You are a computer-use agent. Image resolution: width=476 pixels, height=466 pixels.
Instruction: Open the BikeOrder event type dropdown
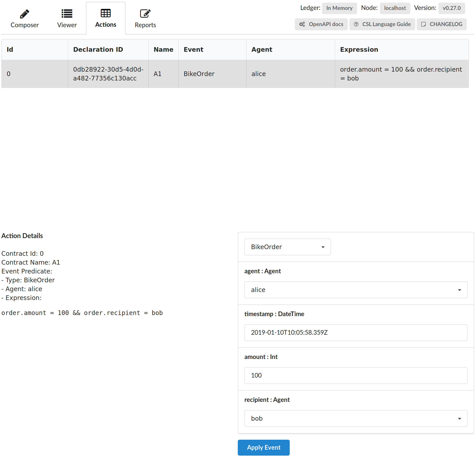click(x=288, y=247)
